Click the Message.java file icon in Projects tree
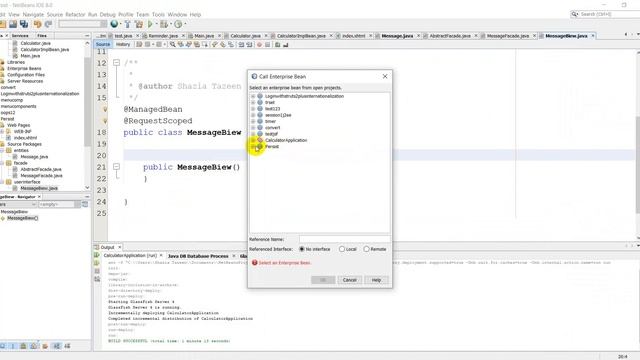The width and height of the screenshot is (640, 360). click(x=15, y=157)
